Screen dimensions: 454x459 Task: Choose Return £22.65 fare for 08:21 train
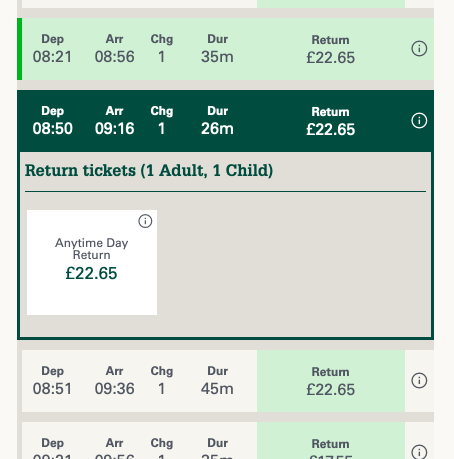(x=331, y=49)
